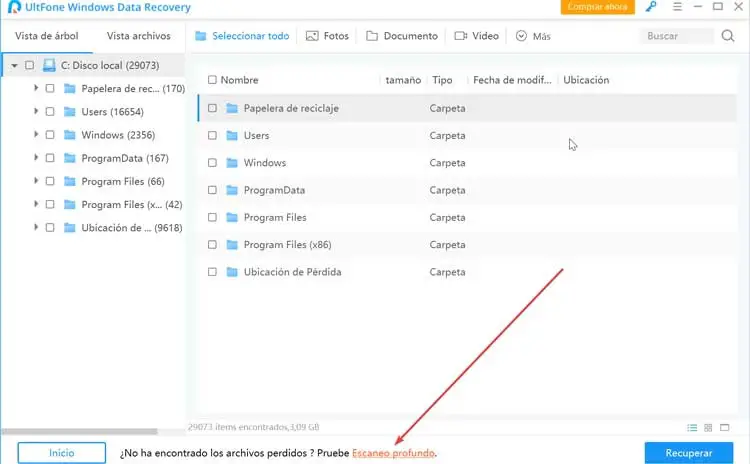750x464 pixels.
Task: Click the Seleccionar todo label
Action: [251, 36]
